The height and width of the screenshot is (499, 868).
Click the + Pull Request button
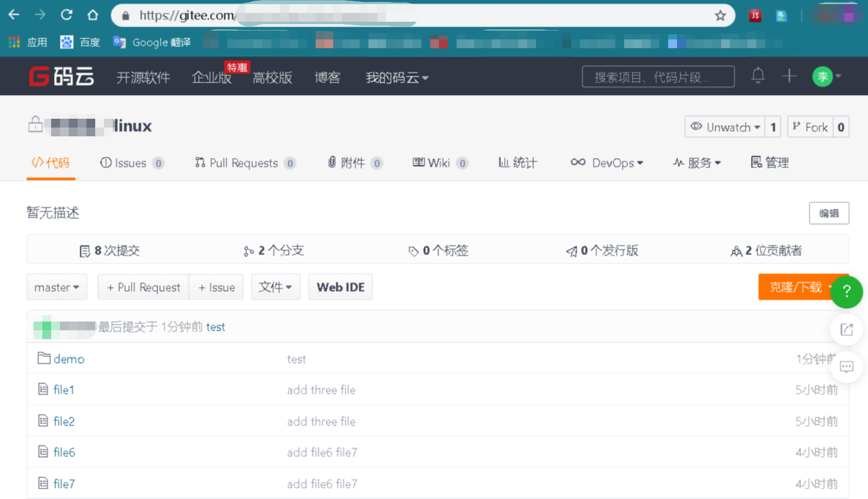coord(143,287)
